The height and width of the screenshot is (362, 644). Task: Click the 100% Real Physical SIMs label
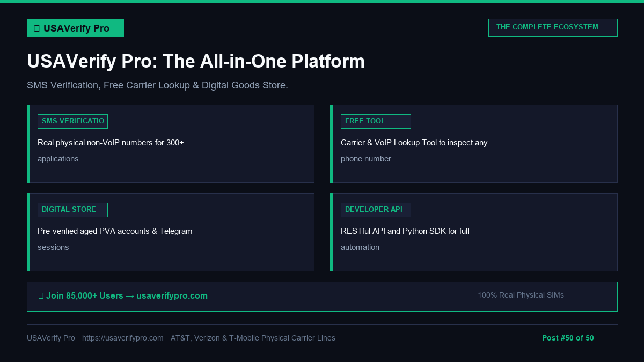pyautogui.click(x=521, y=295)
